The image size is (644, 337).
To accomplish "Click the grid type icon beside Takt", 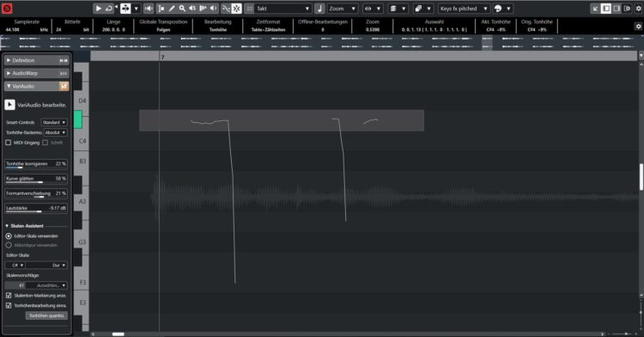I will pos(249,9).
